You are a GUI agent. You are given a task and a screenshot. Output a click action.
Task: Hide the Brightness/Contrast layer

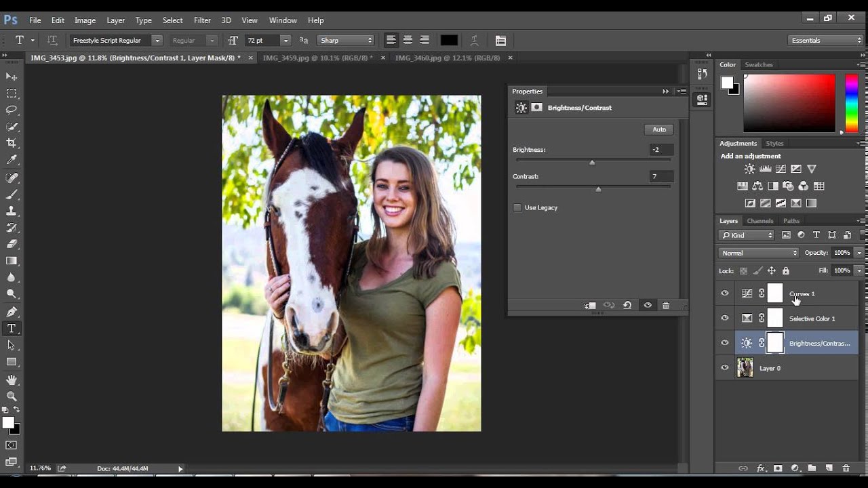point(725,343)
